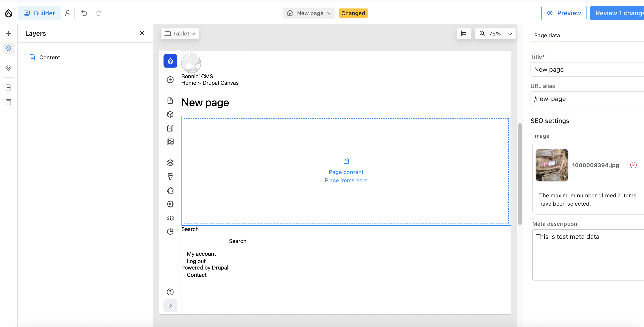Click the Structure layers icon in the admin toolbar
The image size is (644, 327).
point(170,163)
